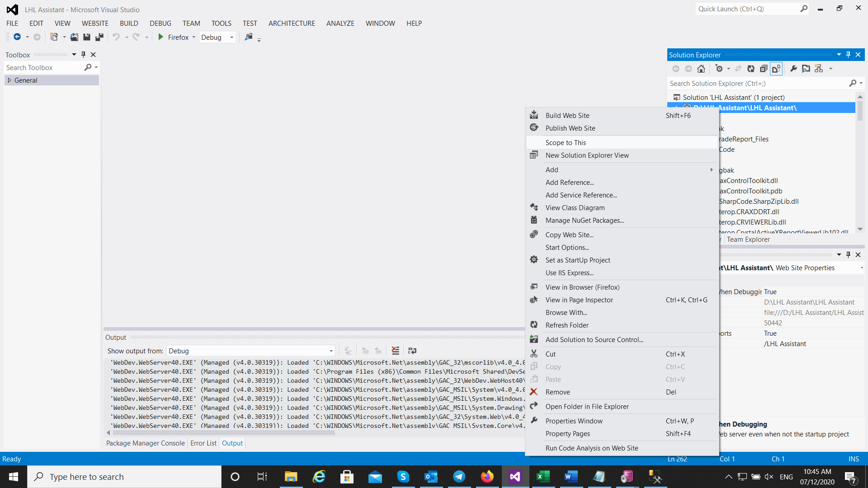This screenshot has height=488, width=868.
Task: Switch to Package Manager Console tab
Action: [146, 443]
